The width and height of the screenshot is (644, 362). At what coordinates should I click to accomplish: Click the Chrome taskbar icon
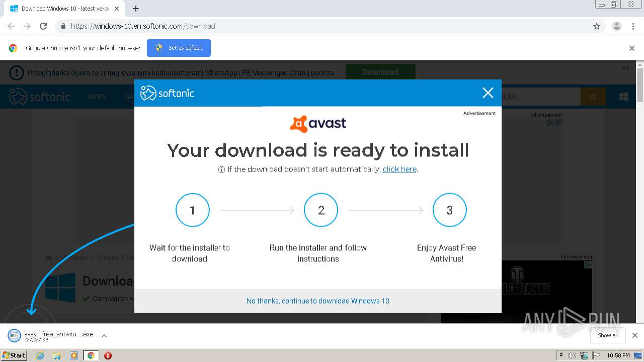click(x=91, y=355)
